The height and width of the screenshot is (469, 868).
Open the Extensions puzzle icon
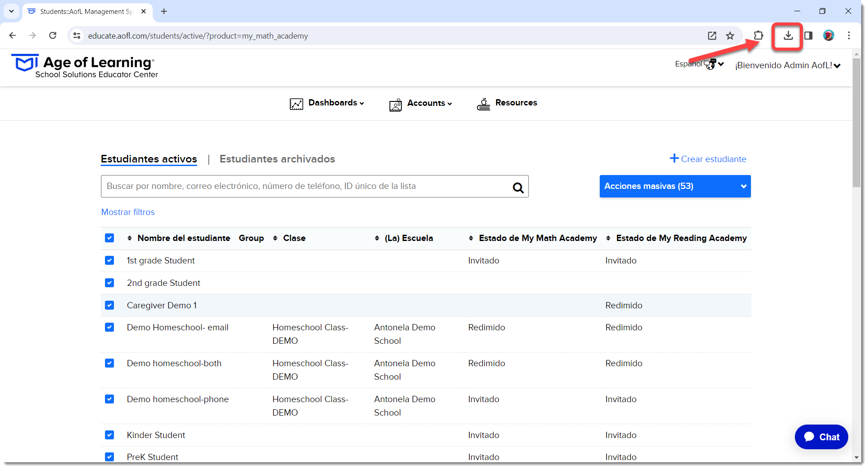tap(759, 35)
